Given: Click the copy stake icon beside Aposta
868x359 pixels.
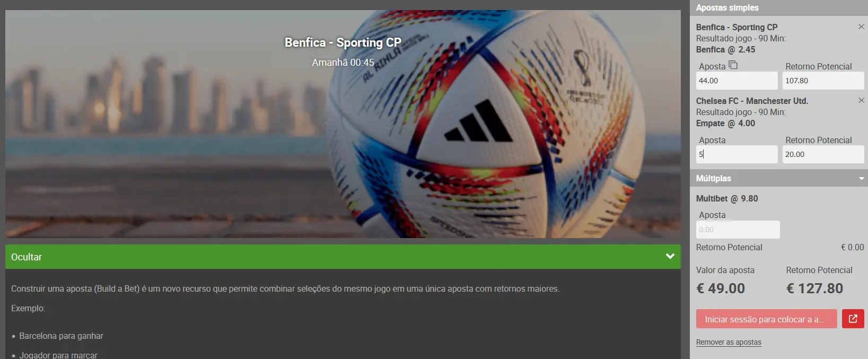Looking at the screenshot, I should point(733,65).
